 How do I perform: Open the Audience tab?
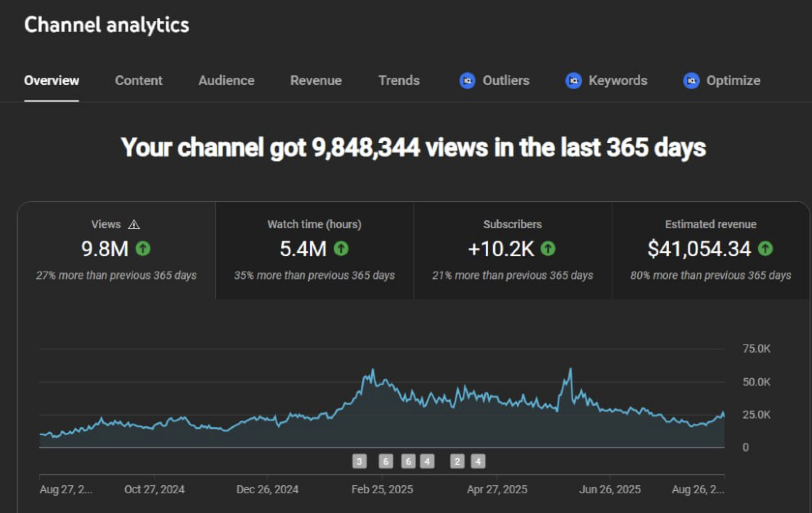[x=226, y=81]
